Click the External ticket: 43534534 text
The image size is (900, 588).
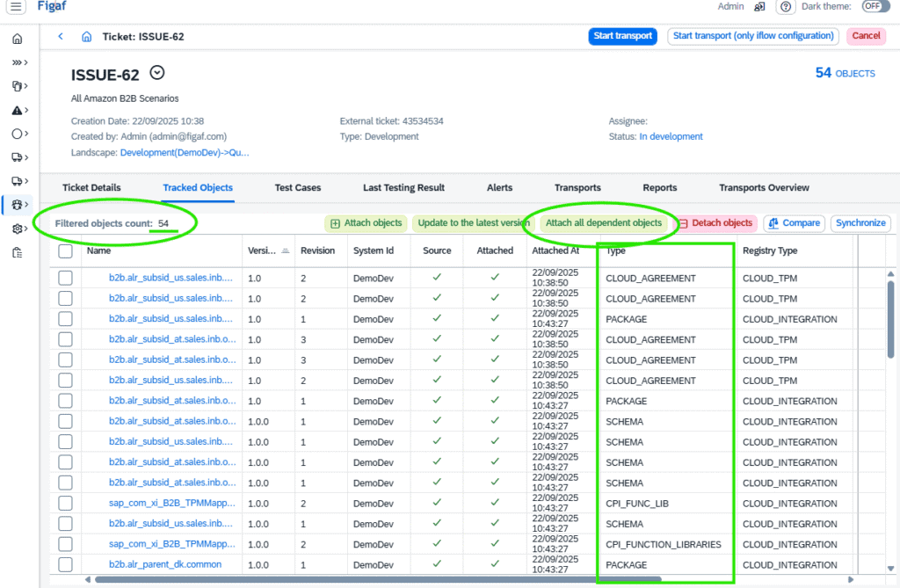(391, 121)
